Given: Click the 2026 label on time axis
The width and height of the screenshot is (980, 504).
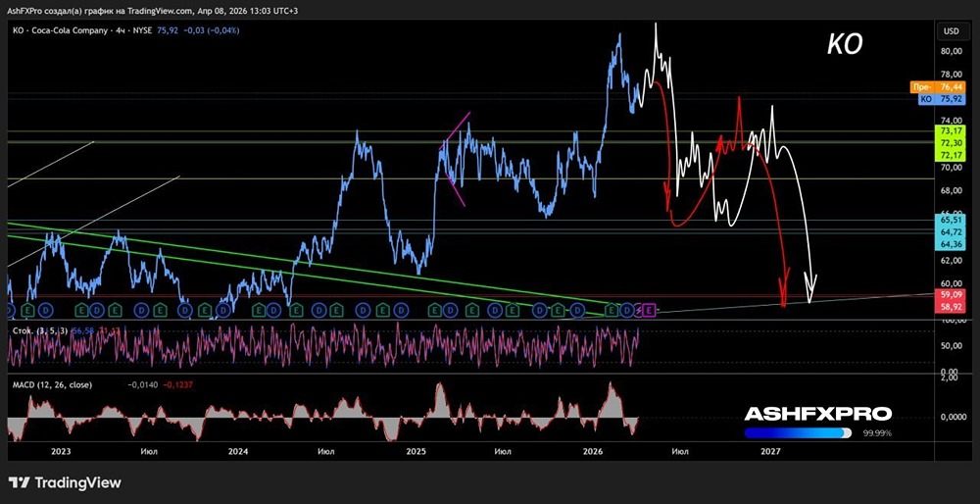Looking at the screenshot, I should pyautogui.click(x=592, y=451).
